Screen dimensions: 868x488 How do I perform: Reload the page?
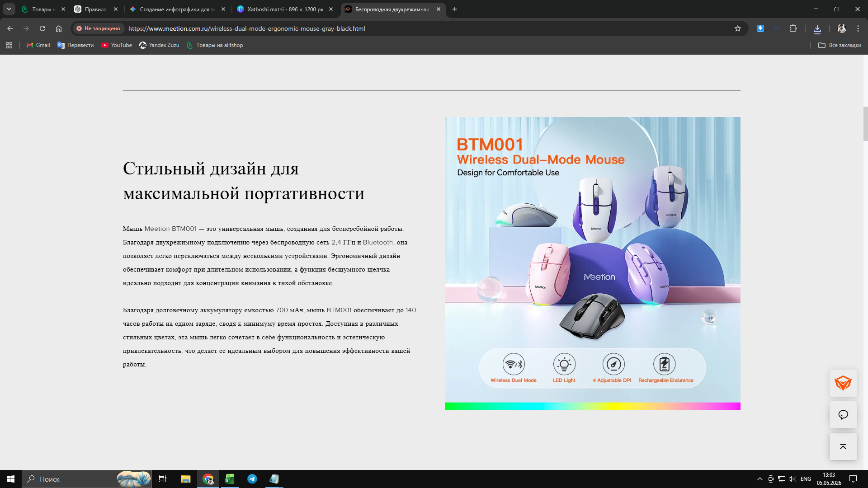[x=42, y=28]
